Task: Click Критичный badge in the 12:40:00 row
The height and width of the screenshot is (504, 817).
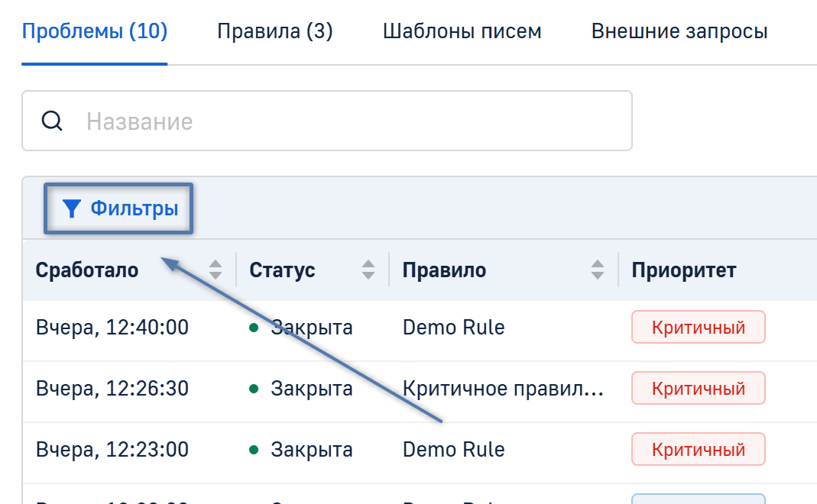Action: (x=698, y=328)
